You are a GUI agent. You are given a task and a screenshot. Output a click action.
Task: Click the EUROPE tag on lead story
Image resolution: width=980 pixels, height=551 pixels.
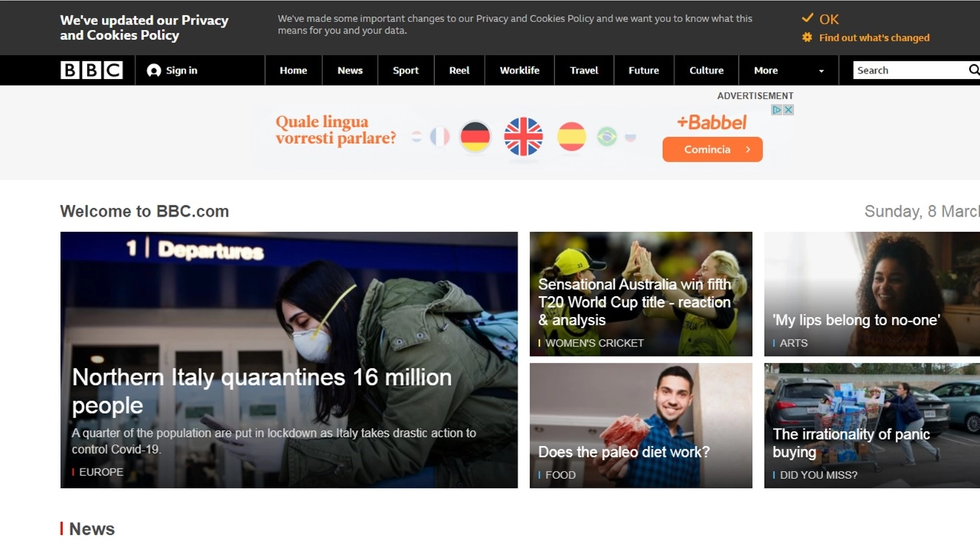pos(101,472)
